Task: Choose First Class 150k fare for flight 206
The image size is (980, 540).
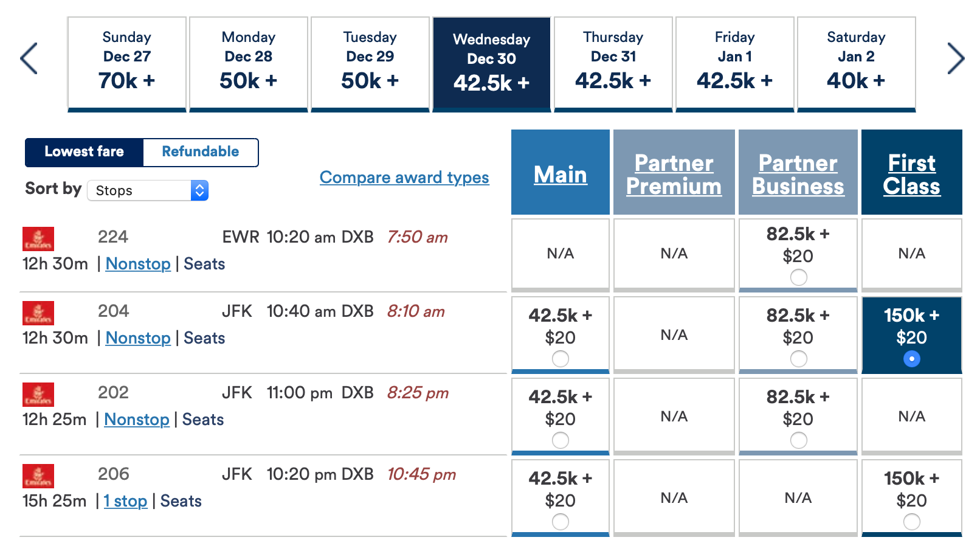Action: pos(911,521)
